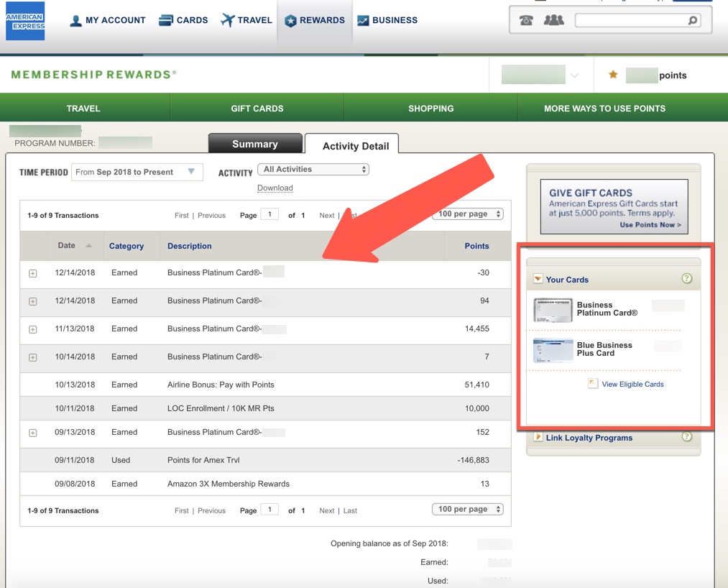728x588 pixels.
Task: Click the bottom page number field
Action: click(269, 509)
